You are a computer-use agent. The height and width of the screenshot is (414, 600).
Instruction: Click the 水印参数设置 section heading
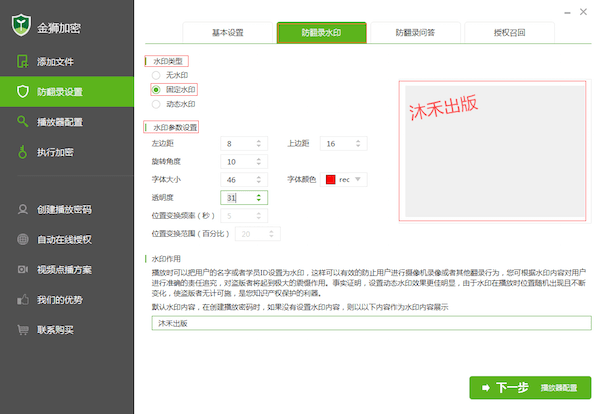click(x=175, y=127)
